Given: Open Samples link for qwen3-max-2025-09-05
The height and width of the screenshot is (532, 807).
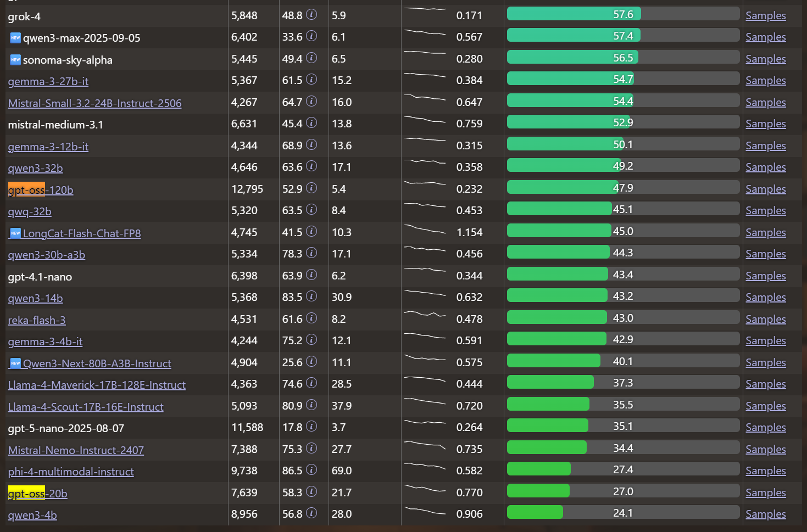Looking at the screenshot, I should click(766, 37).
